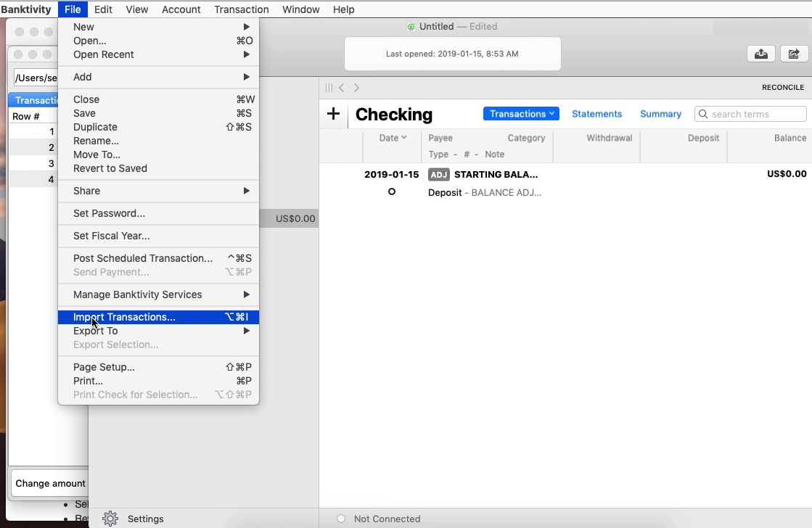The width and height of the screenshot is (812, 528).
Task: Click into the search terms field
Action: (x=750, y=114)
